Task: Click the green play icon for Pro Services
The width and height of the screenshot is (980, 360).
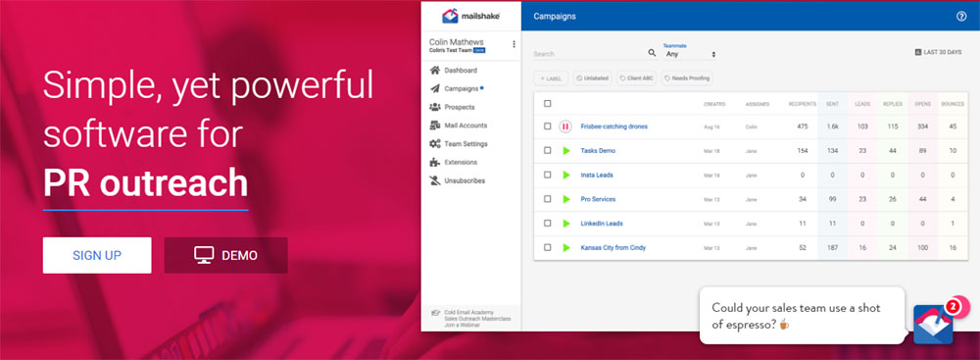Action: [566, 199]
